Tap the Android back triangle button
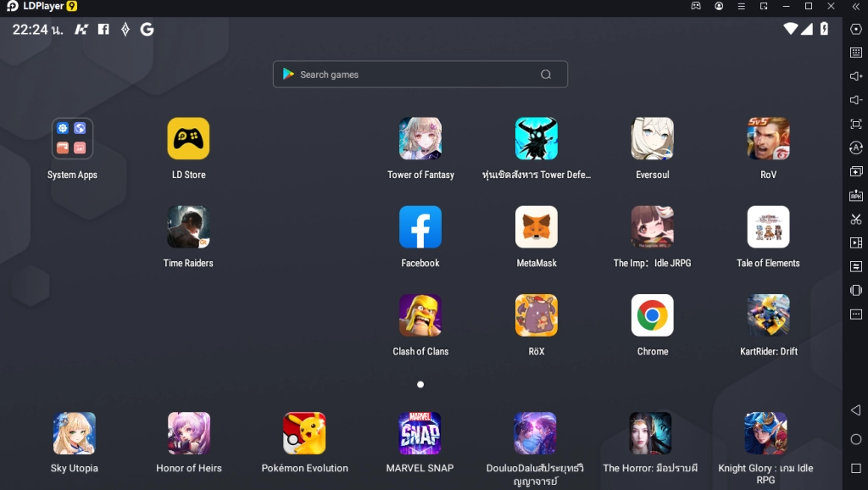The width and height of the screenshot is (868, 490). (x=856, y=409)
